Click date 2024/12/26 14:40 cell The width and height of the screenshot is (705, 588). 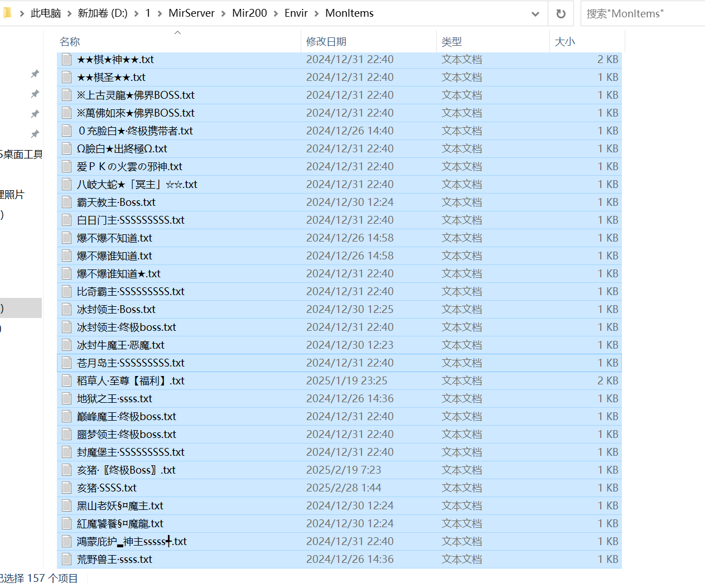(x=350, y=131)
